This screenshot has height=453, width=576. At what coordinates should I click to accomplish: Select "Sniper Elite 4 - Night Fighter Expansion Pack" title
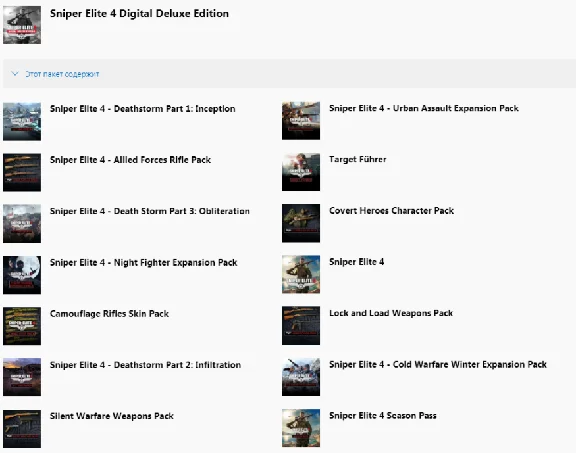tap(144, 263)
